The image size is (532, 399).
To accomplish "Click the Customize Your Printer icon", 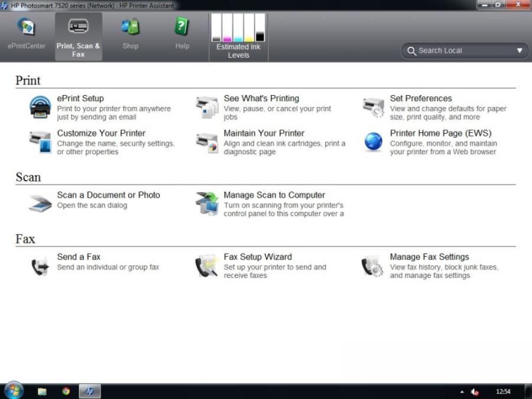I will pos(40,142).
